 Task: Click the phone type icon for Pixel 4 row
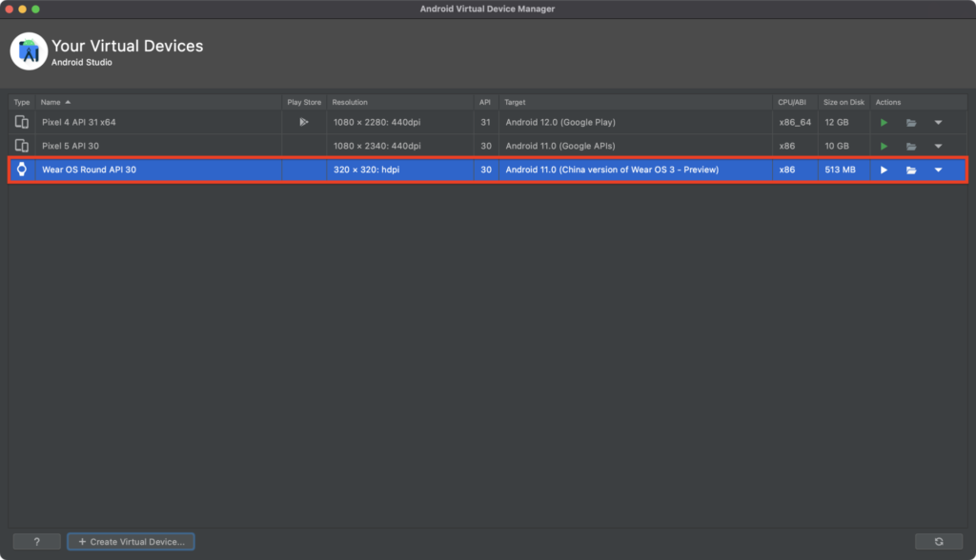pyautogui.click(x=22, y=122)
